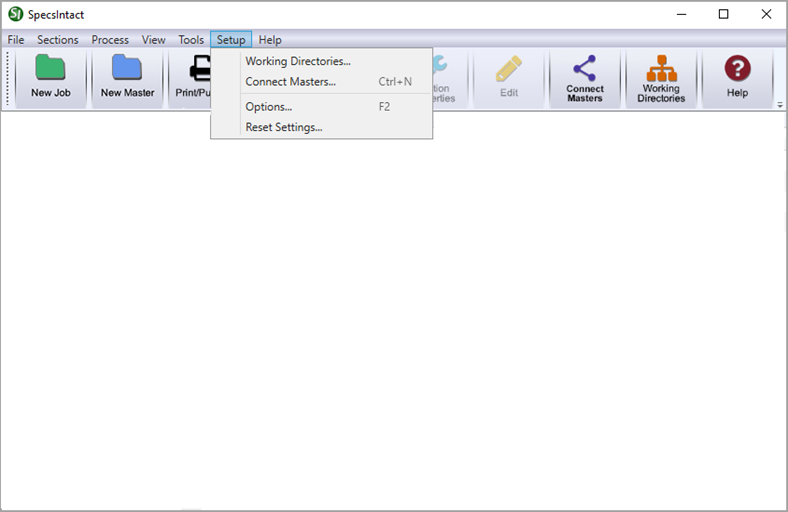Close the open Setup menu
788x512 pixels.
click(231, 40)
